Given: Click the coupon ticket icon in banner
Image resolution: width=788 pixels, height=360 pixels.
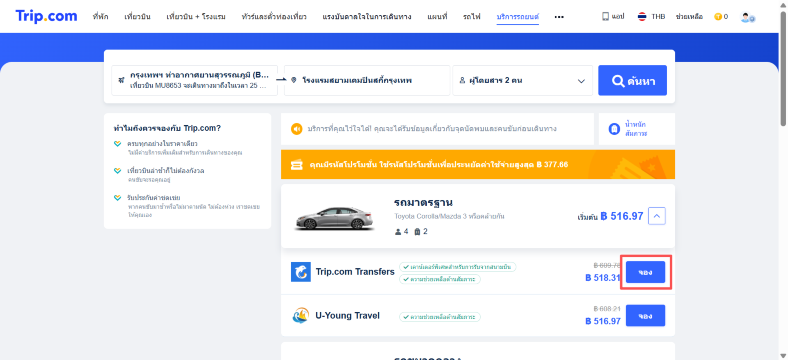Looking at the screenshot, I should click(297, 164).
